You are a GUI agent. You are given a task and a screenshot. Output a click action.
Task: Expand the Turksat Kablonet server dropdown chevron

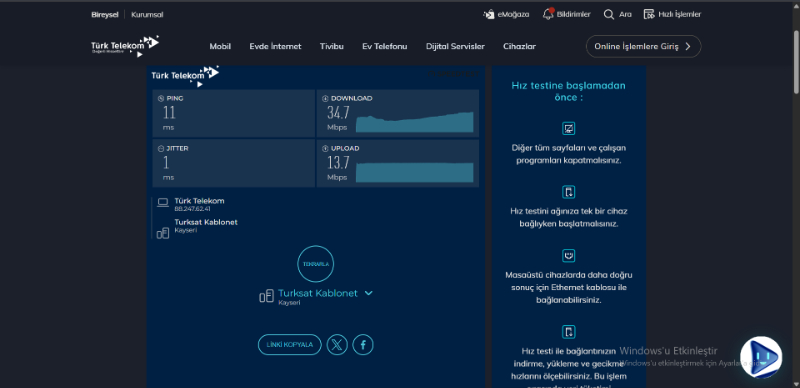pos(368,293)
